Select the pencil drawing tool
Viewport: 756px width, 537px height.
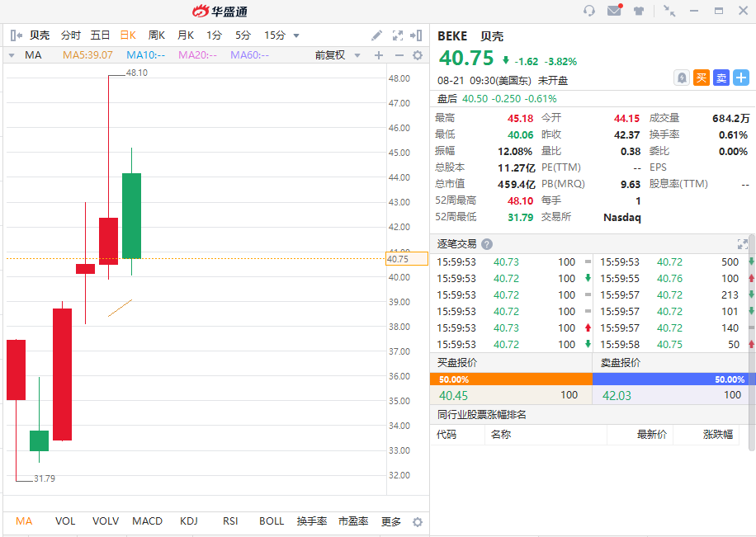pos(376,35)
